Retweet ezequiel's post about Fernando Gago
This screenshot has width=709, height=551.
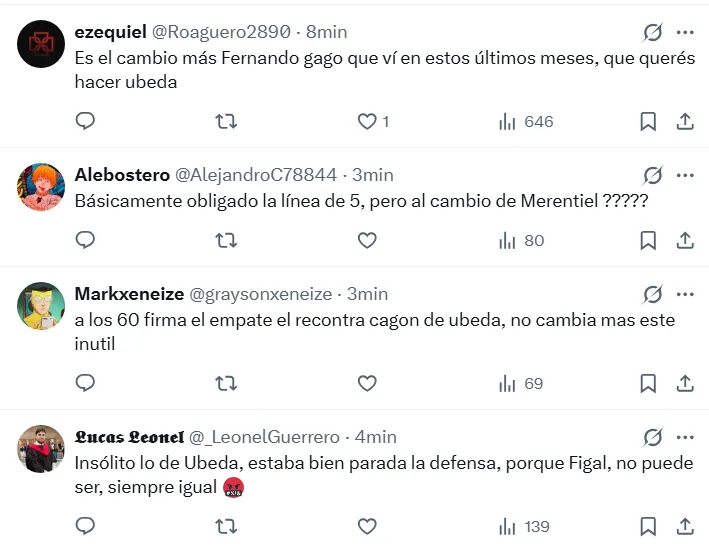pyautogui.click(x=227, y=121)
